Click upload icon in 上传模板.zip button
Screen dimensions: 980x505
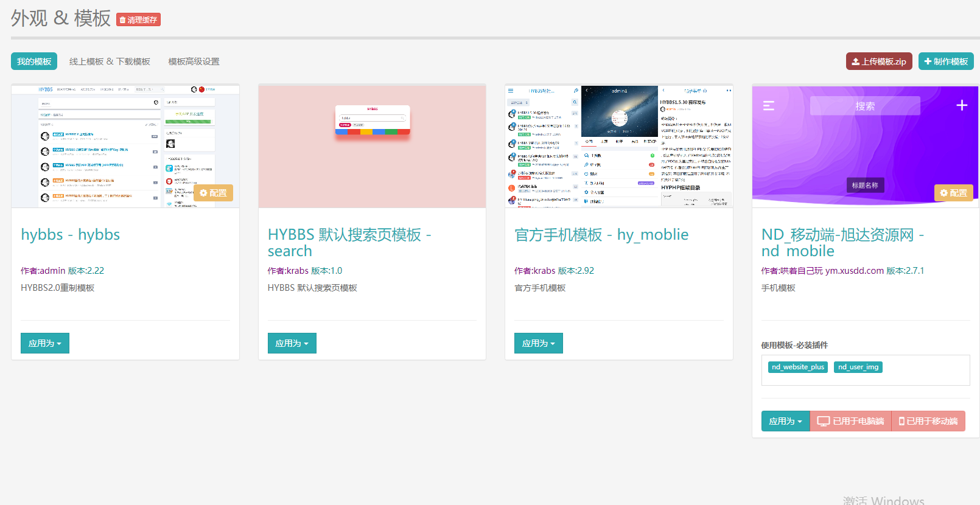pyautogui.click(x=856, y=61)
